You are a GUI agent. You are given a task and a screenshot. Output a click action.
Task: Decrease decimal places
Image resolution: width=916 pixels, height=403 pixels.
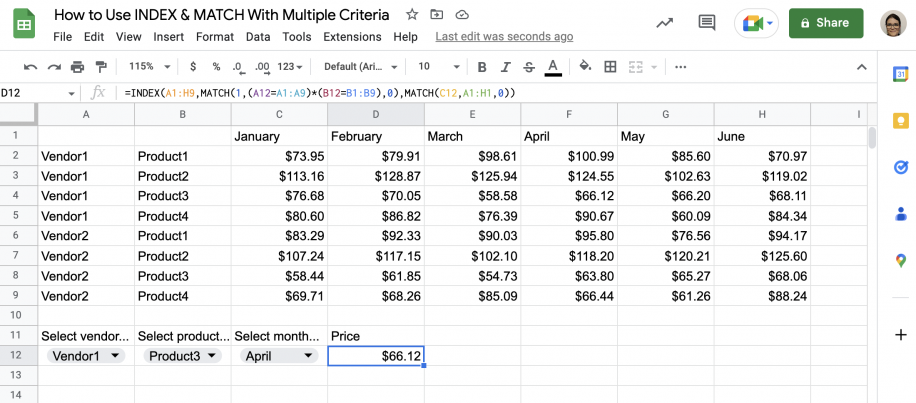(238, 68)
